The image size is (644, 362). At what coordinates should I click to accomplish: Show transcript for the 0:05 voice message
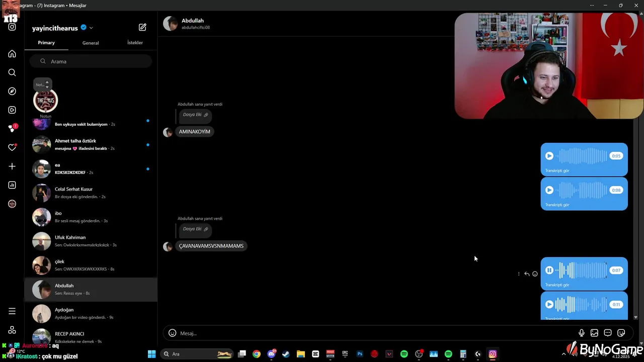557,171
